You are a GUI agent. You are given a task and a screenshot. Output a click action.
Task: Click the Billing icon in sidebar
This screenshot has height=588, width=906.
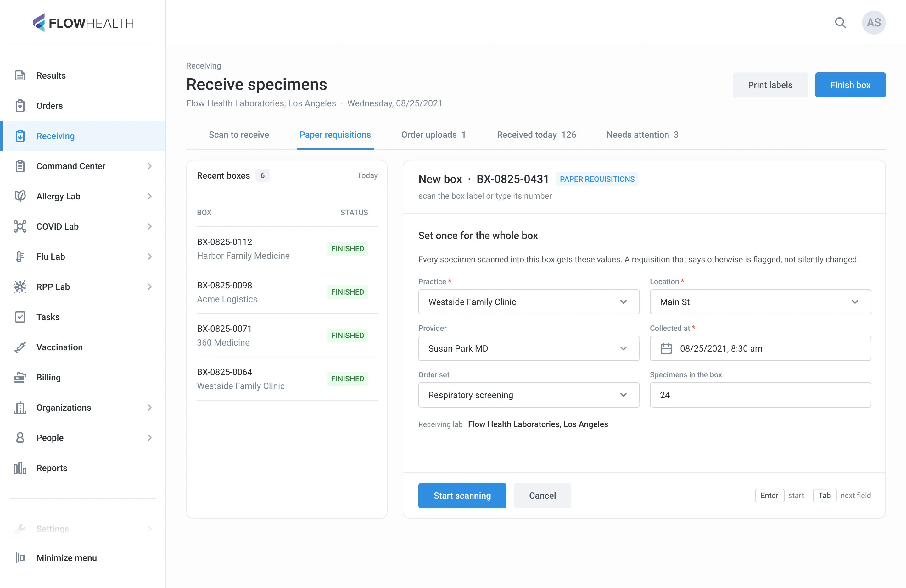tap(20, 377)
